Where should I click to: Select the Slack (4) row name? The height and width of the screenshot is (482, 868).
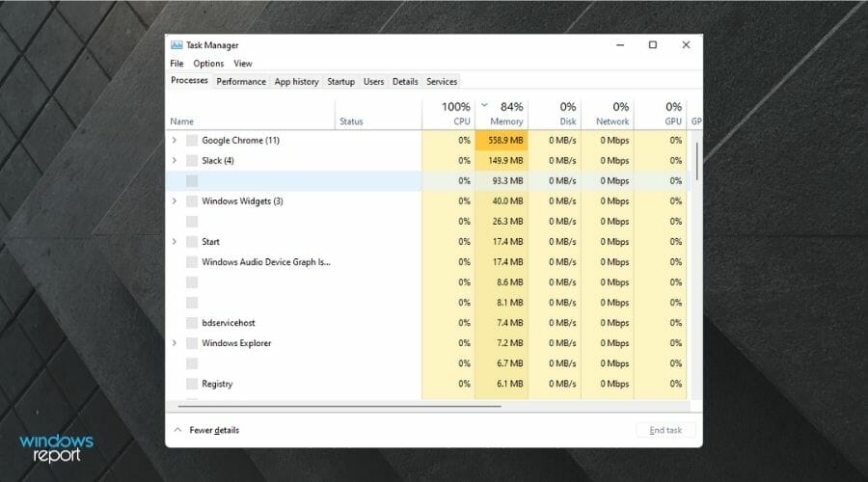218,160
